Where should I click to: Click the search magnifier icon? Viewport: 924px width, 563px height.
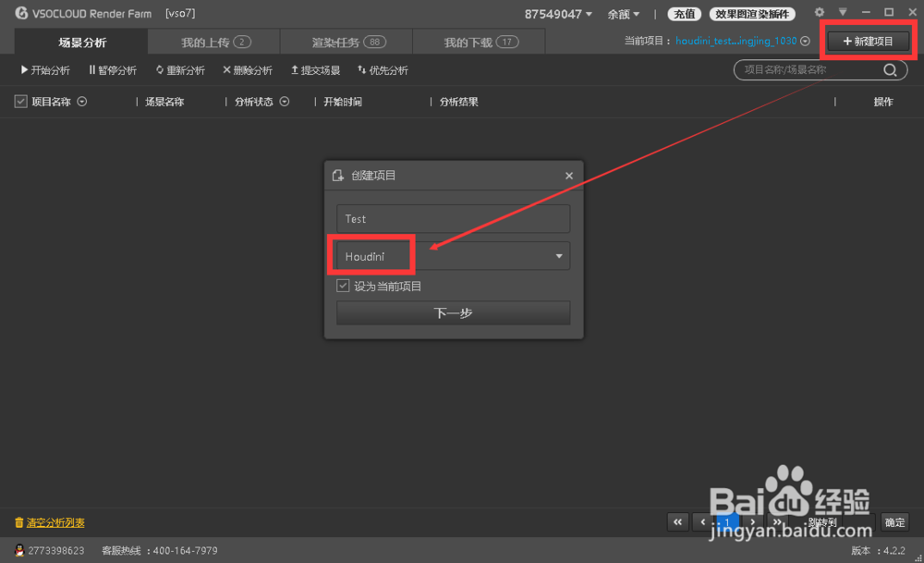pos(890,70)
